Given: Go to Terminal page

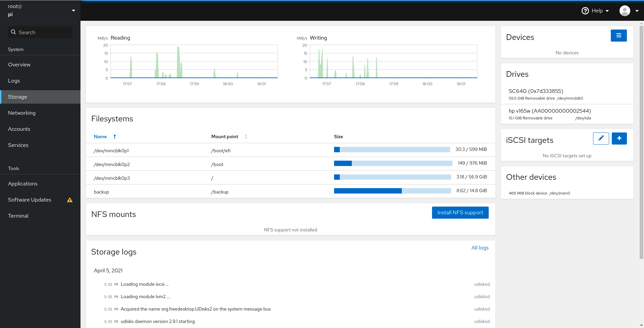Looking at the screenshot, I should click(x=18, y=216).
